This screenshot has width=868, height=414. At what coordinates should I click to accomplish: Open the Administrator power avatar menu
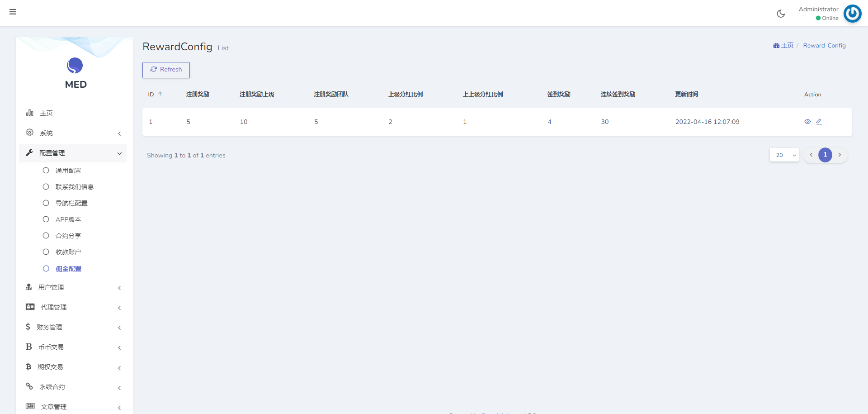pos(853,14)
